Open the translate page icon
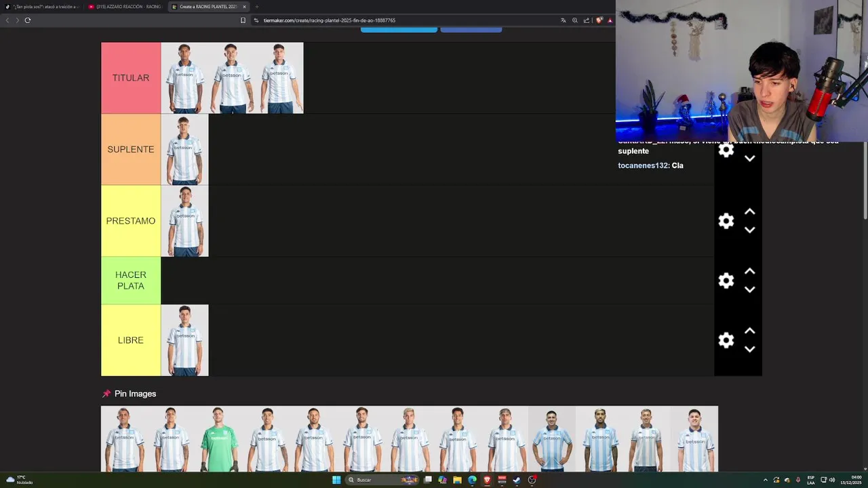Screen dimensions: 868x488 (563, 20)
